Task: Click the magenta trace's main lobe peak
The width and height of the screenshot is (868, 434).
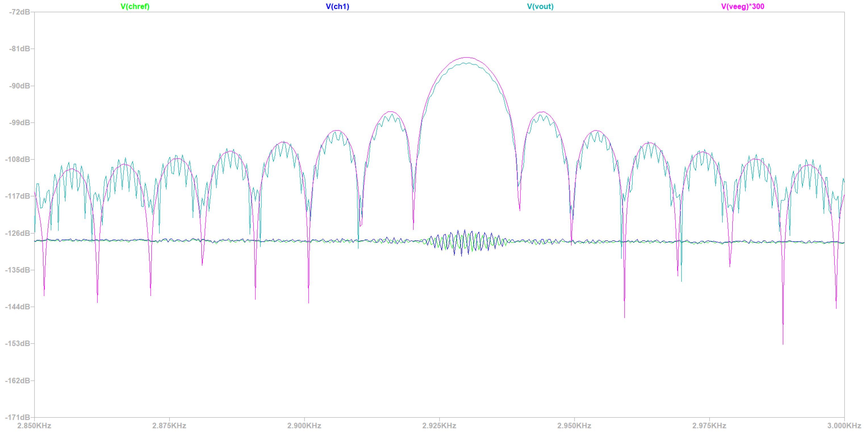Action: (x=467, y=58)
